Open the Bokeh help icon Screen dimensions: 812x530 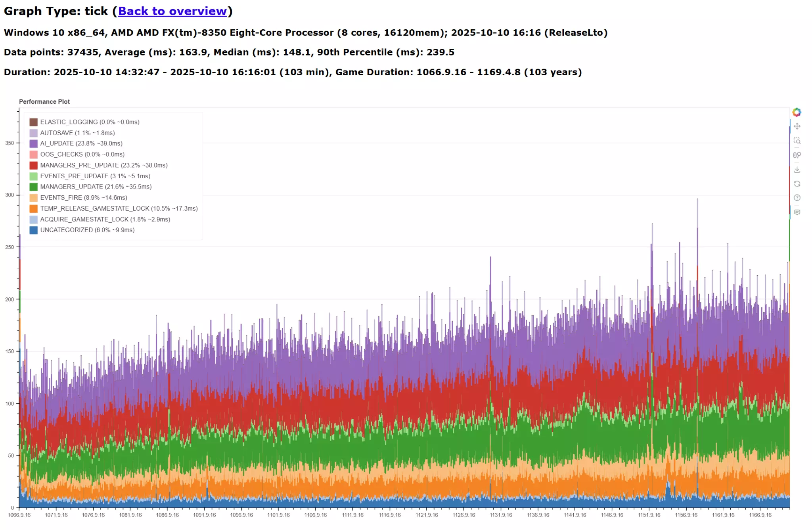[x=797, y=198]
